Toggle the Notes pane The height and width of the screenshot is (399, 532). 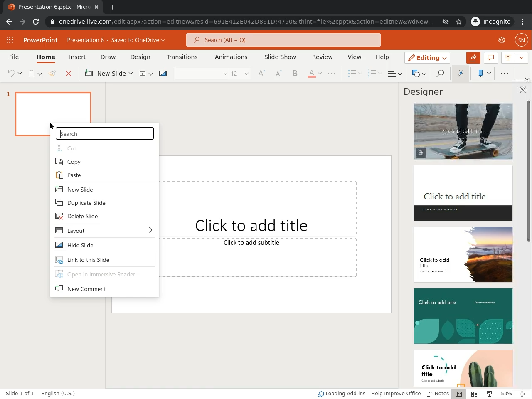[438, 394]
